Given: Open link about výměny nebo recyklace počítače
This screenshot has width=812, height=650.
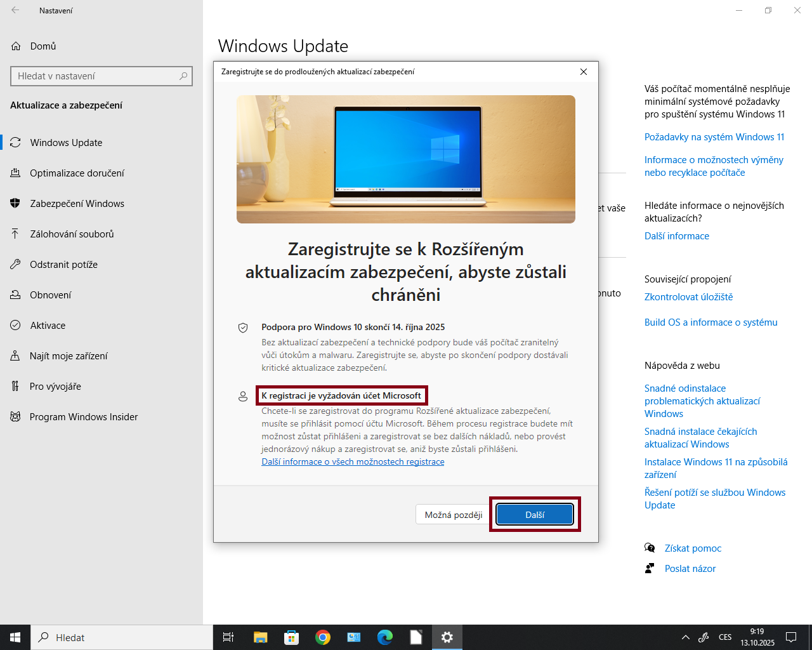Looking at the screenshot, I should point(714,166).
